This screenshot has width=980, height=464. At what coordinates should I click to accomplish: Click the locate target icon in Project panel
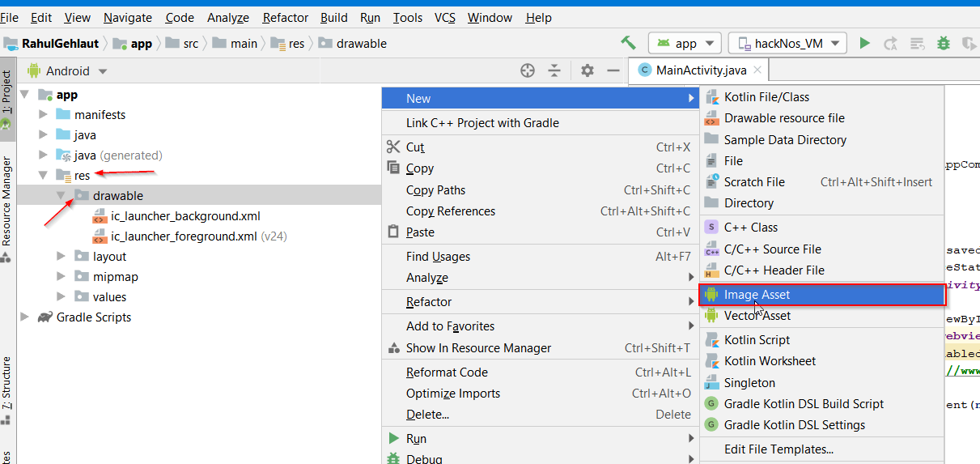pos(528,70)
